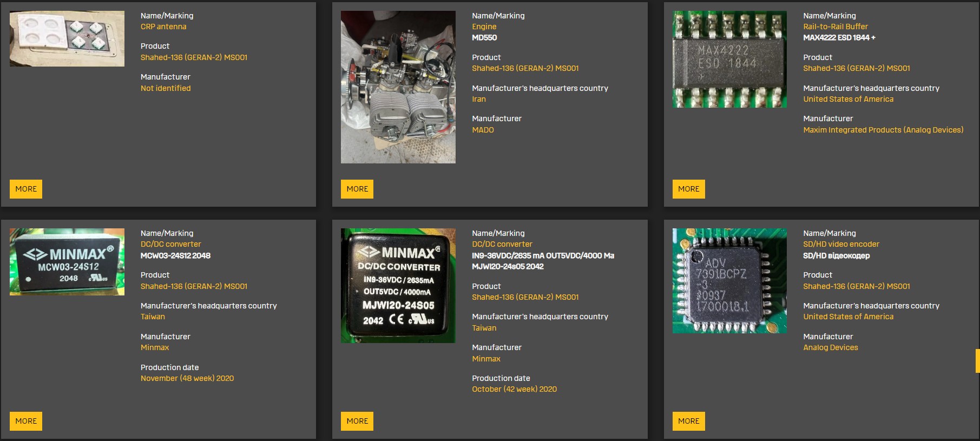This screenshot has height=441, width=980.
Task: Select Shahed-136 product on Engine card
Action: pyautogui.click(x=525, y=68)
